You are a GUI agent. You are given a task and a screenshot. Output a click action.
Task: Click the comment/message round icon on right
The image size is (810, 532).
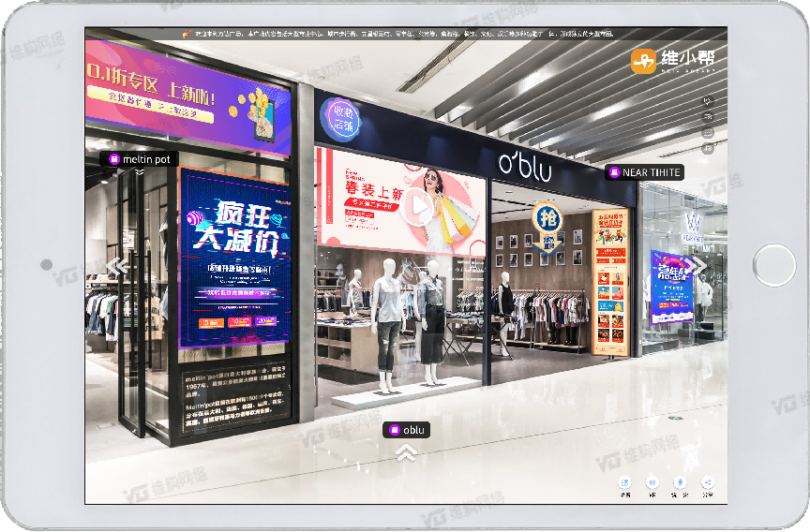(x=708, y=133)
